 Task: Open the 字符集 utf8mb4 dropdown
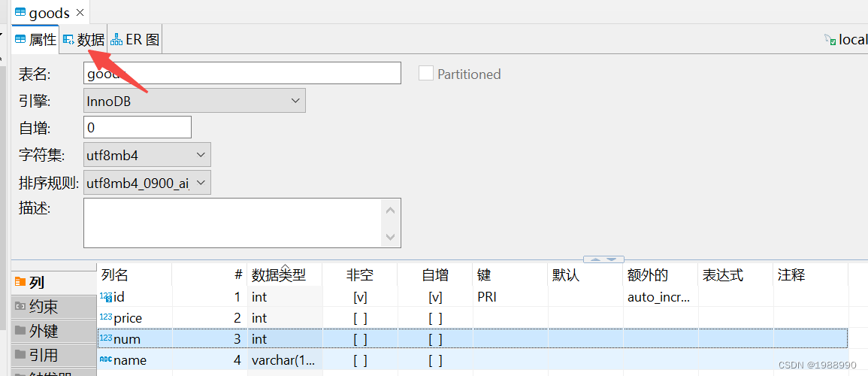click(147, 155)
